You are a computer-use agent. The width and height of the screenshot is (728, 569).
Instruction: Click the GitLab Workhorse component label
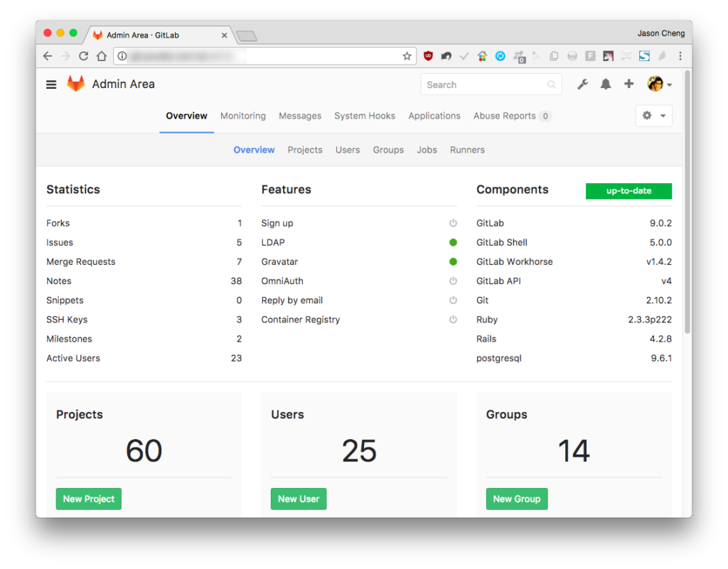pos(515,261)
